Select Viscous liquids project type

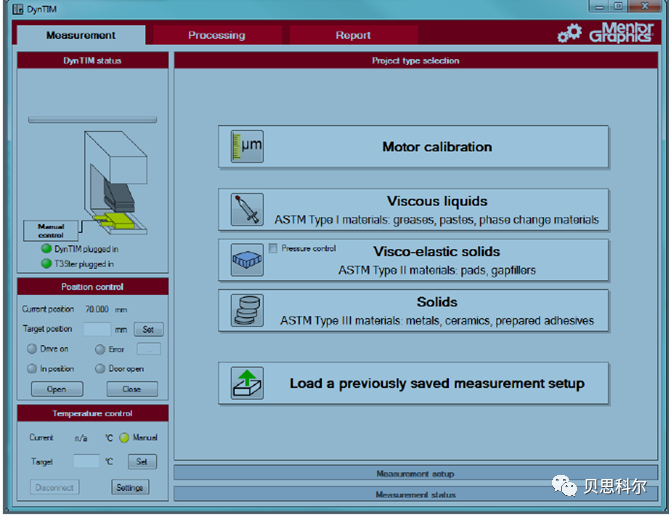(413, 210)
